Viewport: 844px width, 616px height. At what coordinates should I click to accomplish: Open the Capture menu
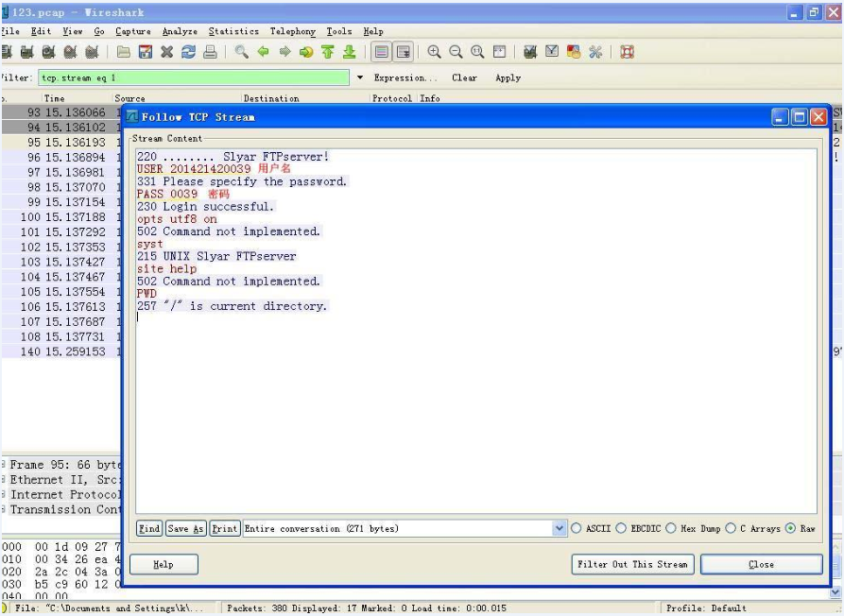coord(133,31)
